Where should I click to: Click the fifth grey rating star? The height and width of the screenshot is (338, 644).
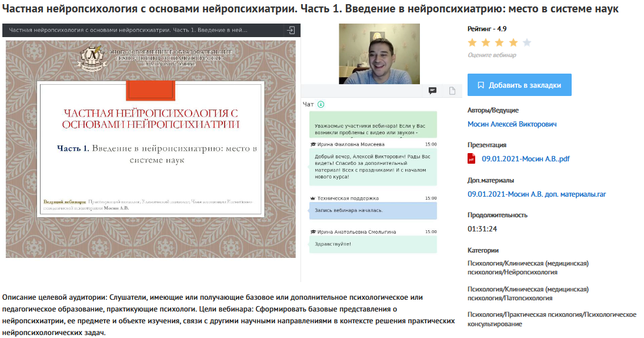coord(526,42)
